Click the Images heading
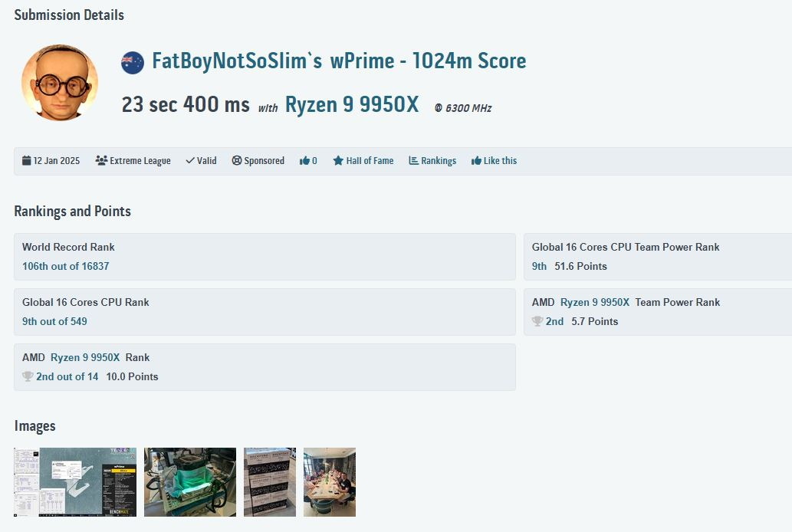Screen dimensions: 792x532 35,426
